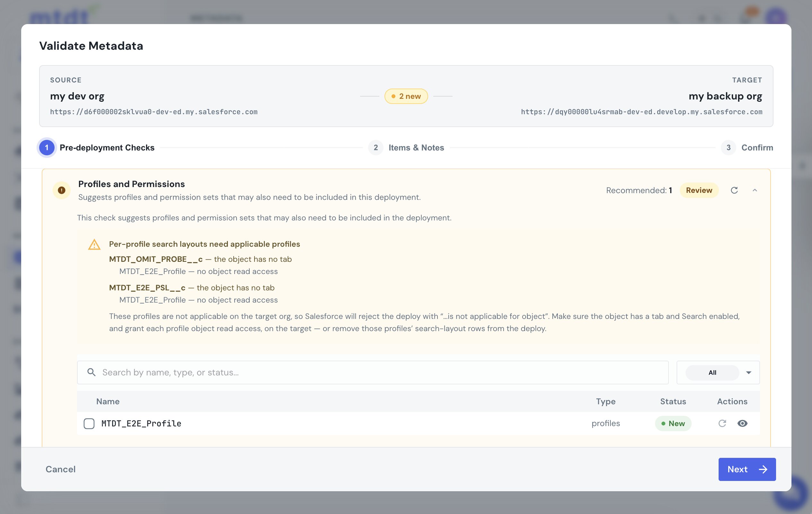
Task: Click the my backup org target name
Action: click(x=725, y=96)
